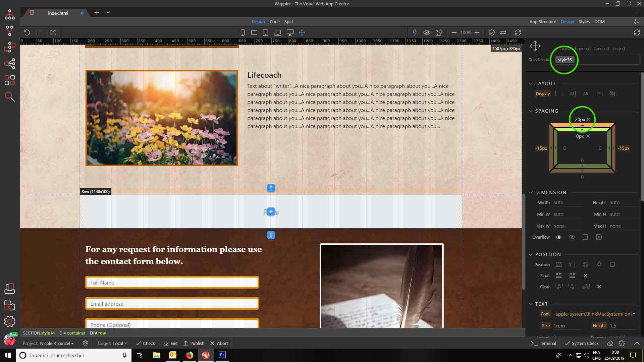Zoom in with the plus icon
The height and width of the screenshot is (362, 644).
[x=477, y=33]
